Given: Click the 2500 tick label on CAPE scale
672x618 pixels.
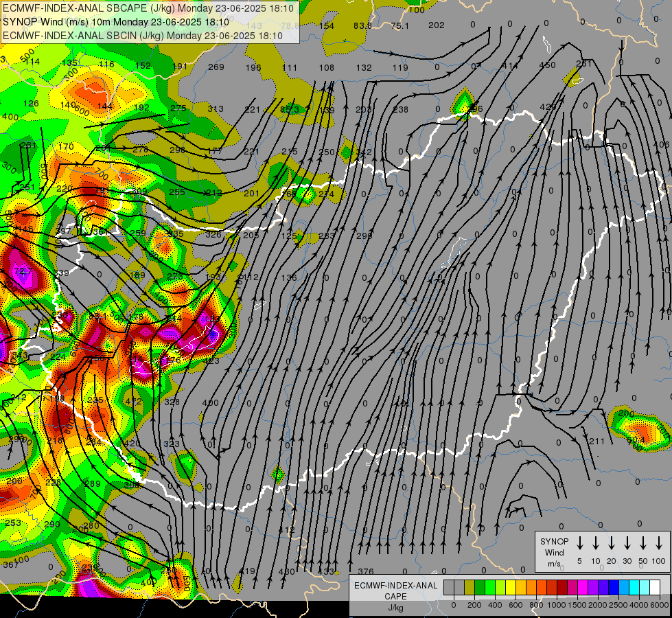Looking at the screenshot, I should [x=618, y=605].
